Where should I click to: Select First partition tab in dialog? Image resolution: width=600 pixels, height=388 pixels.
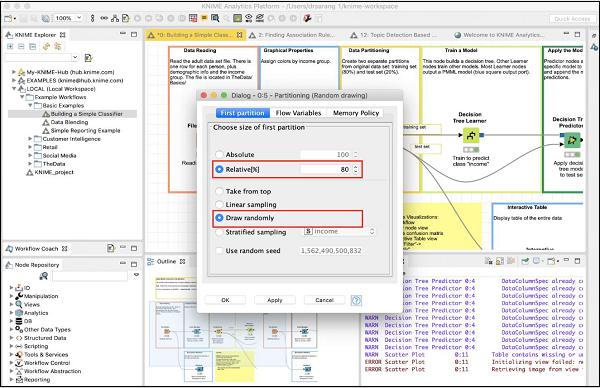click(243, 113)
